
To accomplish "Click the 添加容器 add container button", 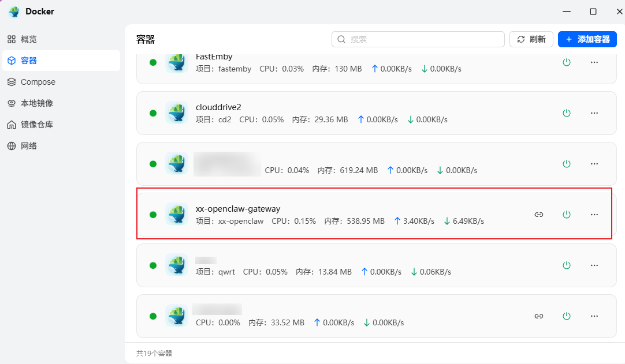I will point(587,39).
